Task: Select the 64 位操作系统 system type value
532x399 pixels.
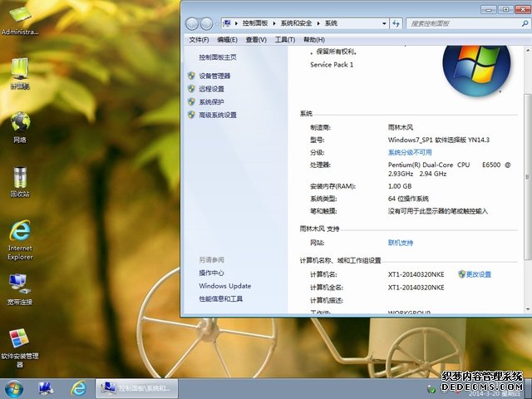Action: pos(408,199)
